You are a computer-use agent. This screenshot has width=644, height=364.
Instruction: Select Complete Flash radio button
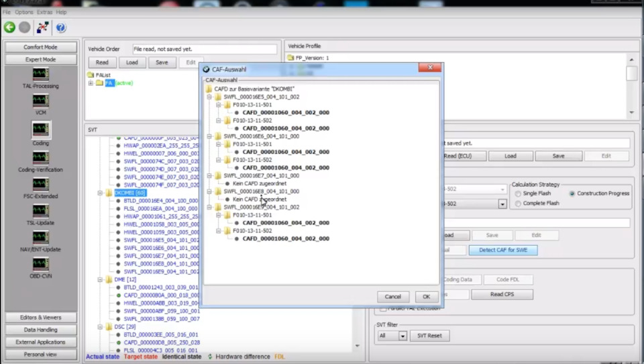(518, 203)
